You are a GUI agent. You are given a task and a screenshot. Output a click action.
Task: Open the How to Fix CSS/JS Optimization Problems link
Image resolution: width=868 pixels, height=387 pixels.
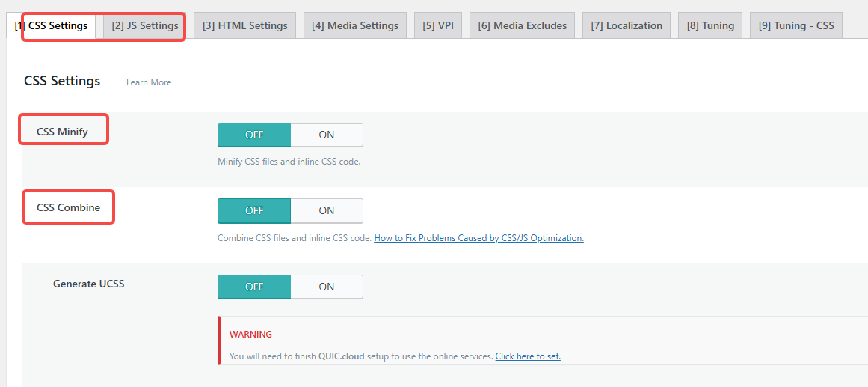pyautogui.click(x=478, y=238)
